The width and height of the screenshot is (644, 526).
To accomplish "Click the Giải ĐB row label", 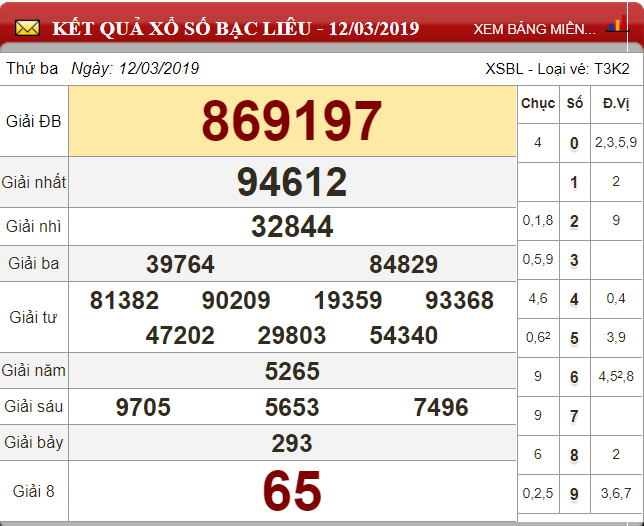I will 34,122.
